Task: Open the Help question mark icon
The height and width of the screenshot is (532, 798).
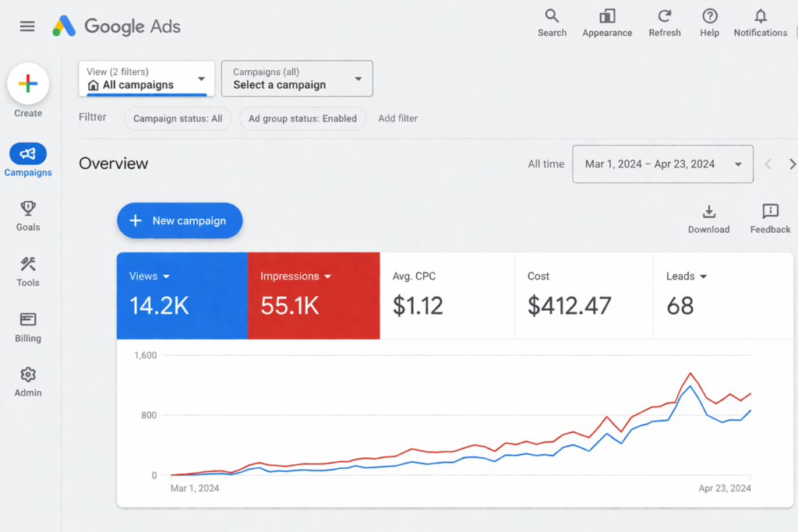Action: click(709, 16)
